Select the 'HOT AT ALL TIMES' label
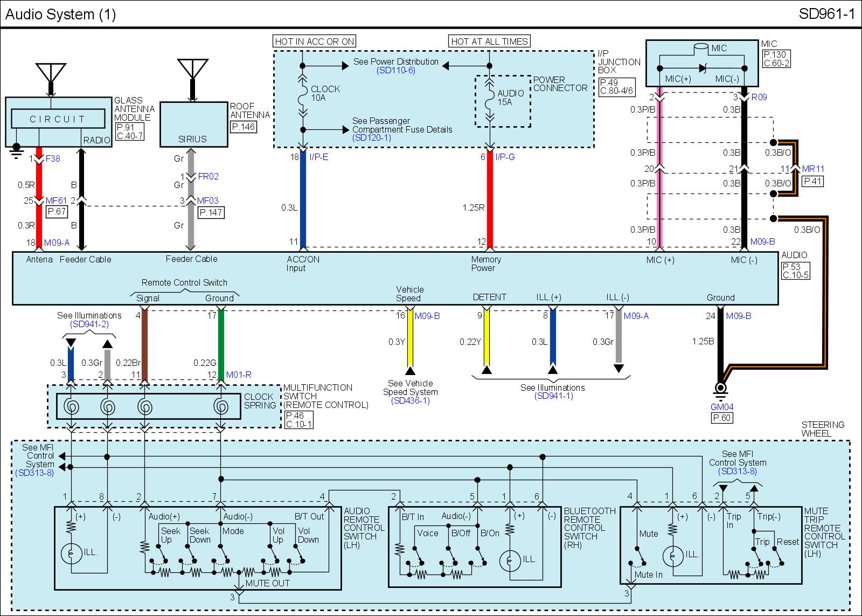 489,41
